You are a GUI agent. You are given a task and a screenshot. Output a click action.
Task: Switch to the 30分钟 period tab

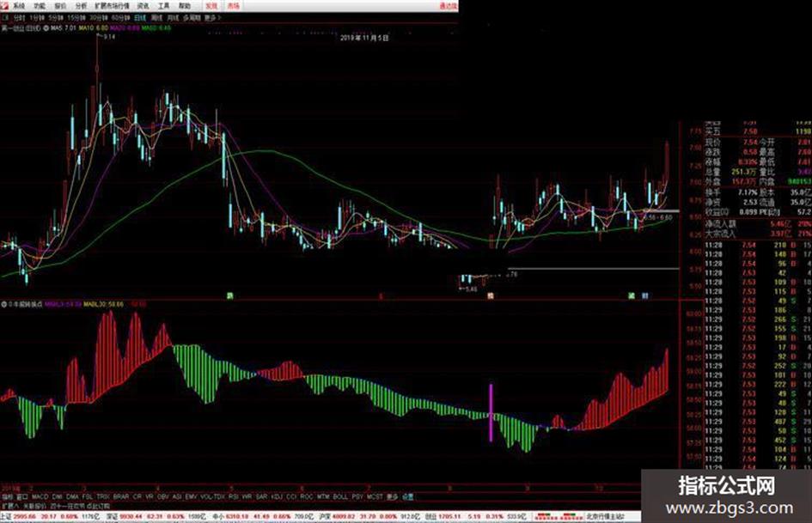pos(99,18)
